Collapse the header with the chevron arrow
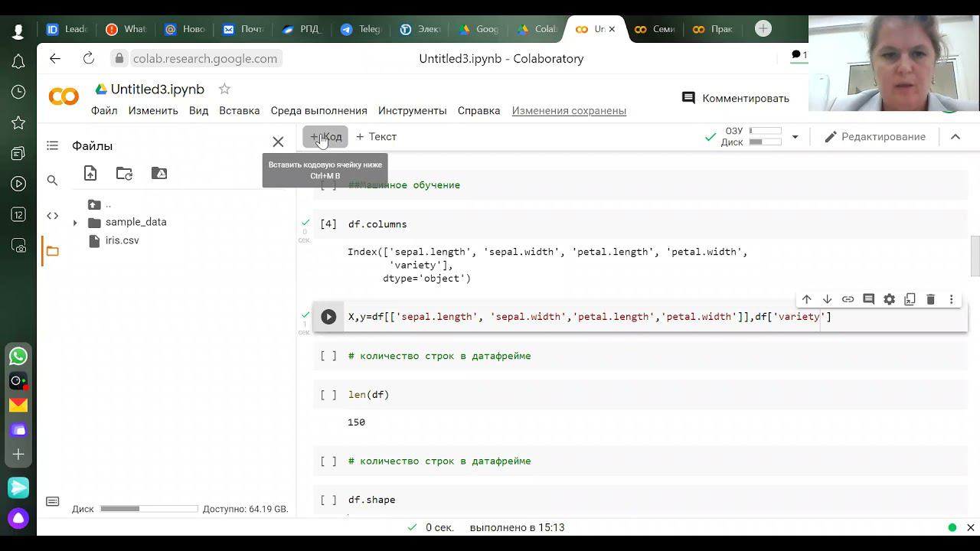Screen dimensions: 980x551 pos(955,137)
